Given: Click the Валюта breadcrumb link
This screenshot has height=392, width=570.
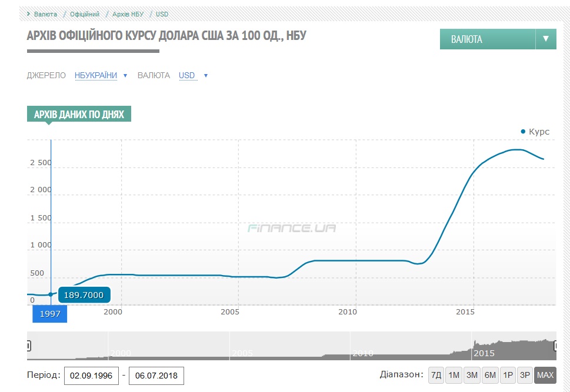Looking at the screenshot, I should pos(46,14).
